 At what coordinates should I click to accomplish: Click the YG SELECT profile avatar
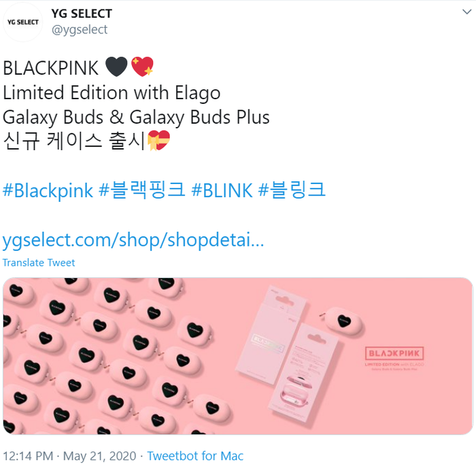click(22, 22)
